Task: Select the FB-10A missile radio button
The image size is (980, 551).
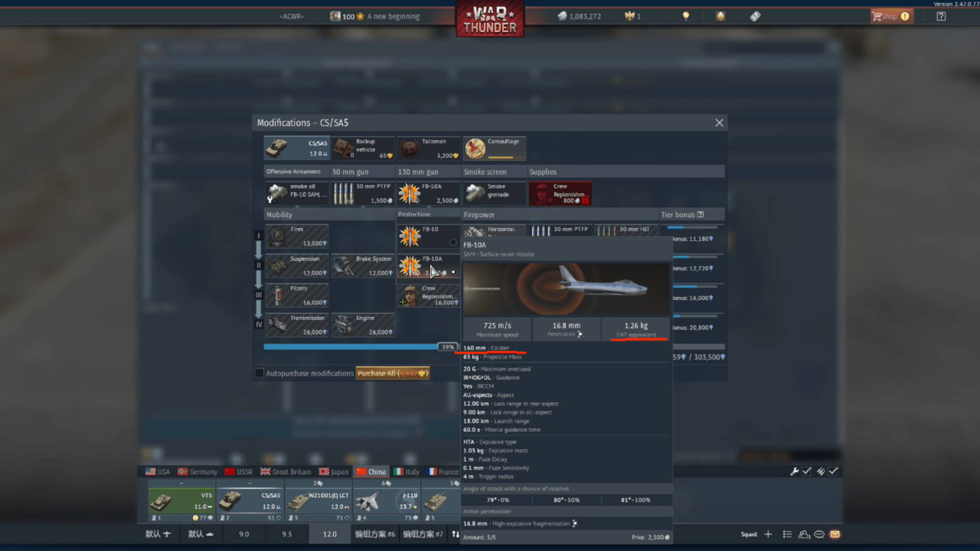Action: [453, 272]
